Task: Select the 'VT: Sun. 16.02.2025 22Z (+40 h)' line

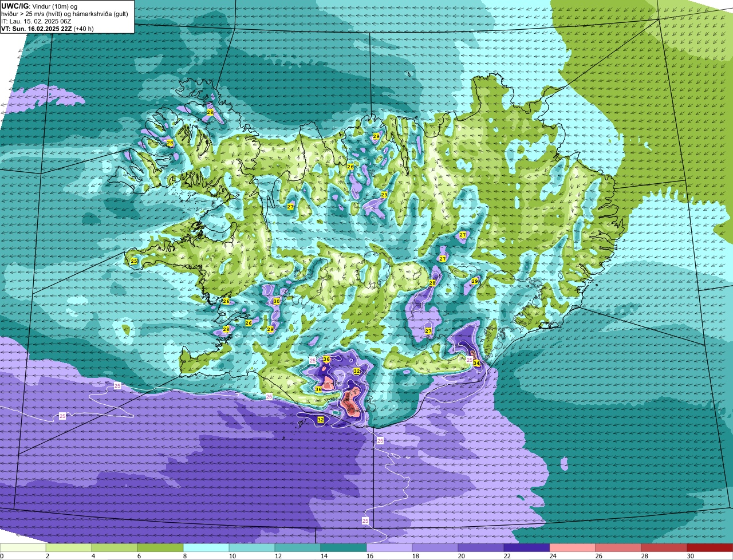Action: 48,28
